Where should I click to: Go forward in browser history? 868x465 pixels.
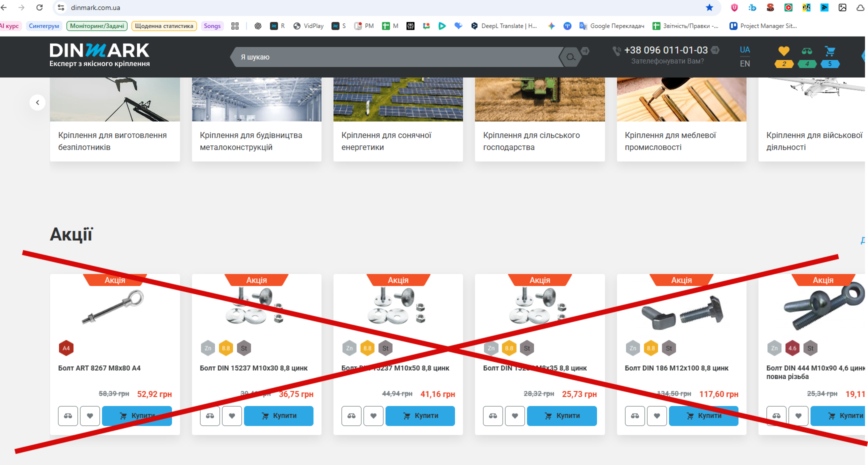tap(21, 7)
